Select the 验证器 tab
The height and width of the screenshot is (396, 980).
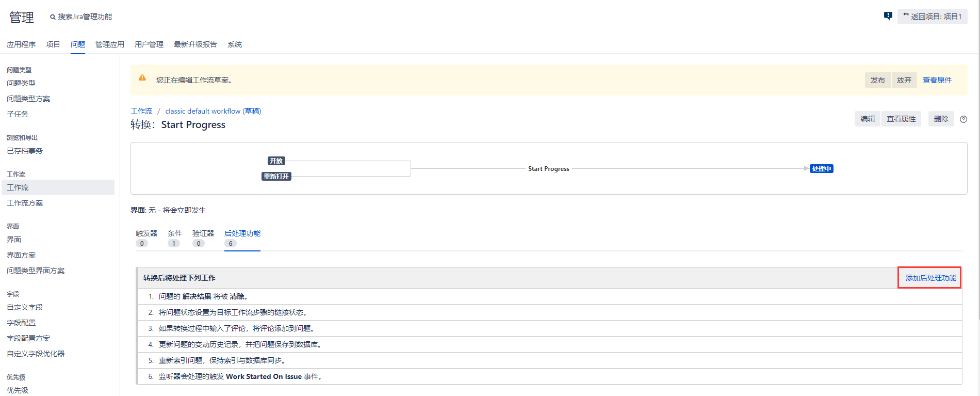click(203, 234)
